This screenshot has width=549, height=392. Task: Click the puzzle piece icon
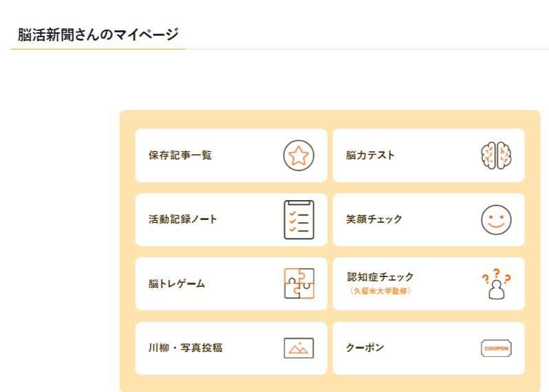299,283
